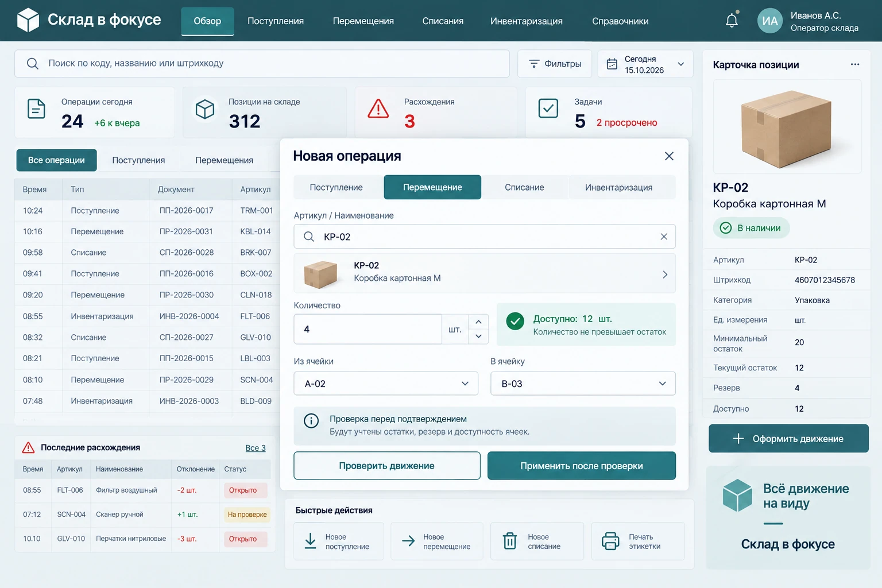Click the Новое перемещение arrow icon
Image resolution: width=882 pixels, height=588 pixels.
tap(408, 541)
